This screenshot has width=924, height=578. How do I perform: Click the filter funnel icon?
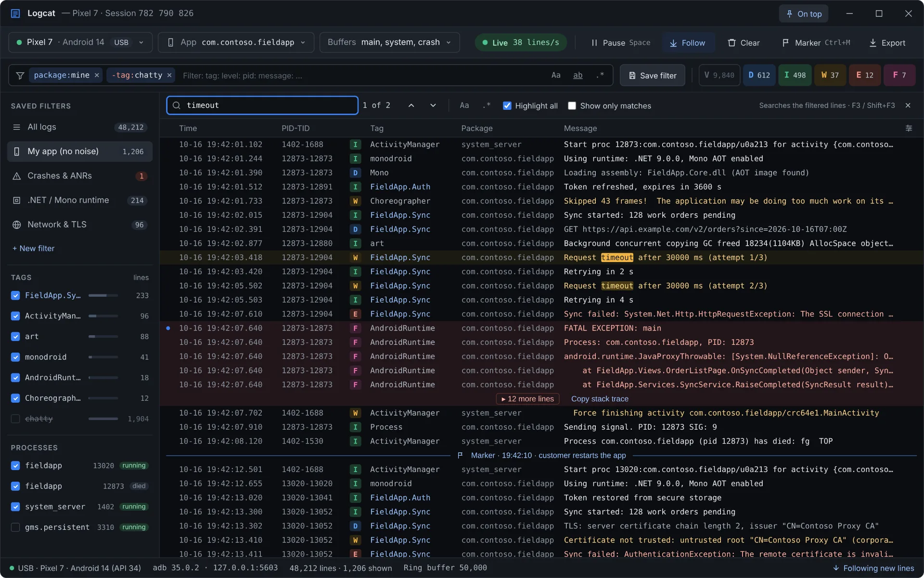pos(20,76)
